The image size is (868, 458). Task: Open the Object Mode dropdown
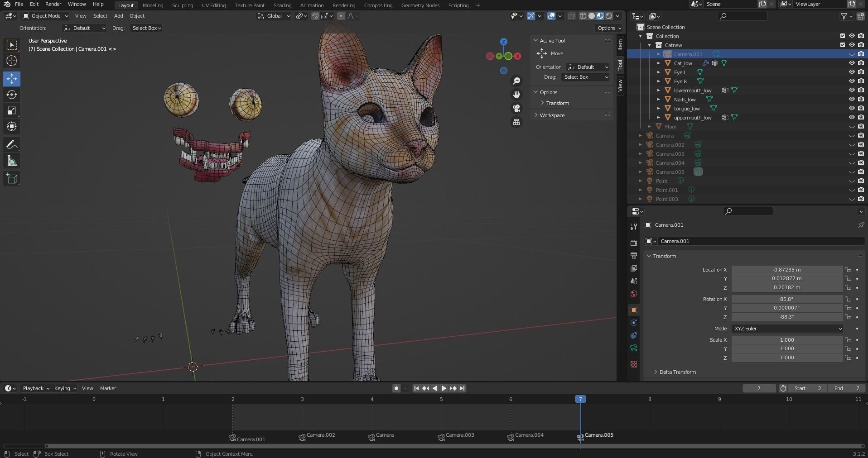pos(45,16)
